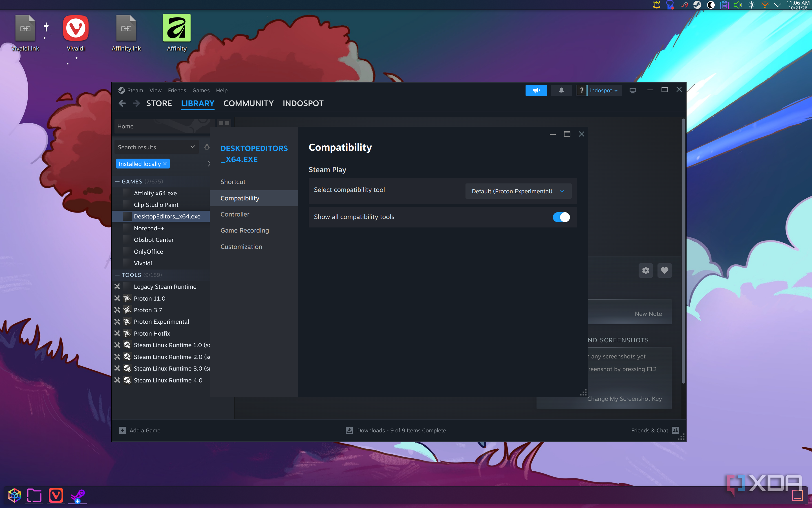Expand the Search results dropdown

coord(156,147)
